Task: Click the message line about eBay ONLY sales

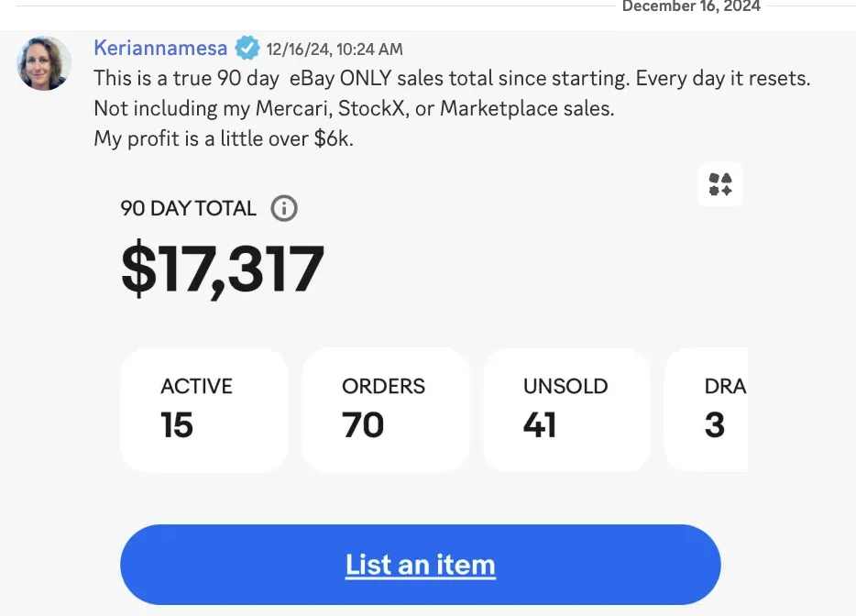Action: pyautogui.click(x=452, y=79)
